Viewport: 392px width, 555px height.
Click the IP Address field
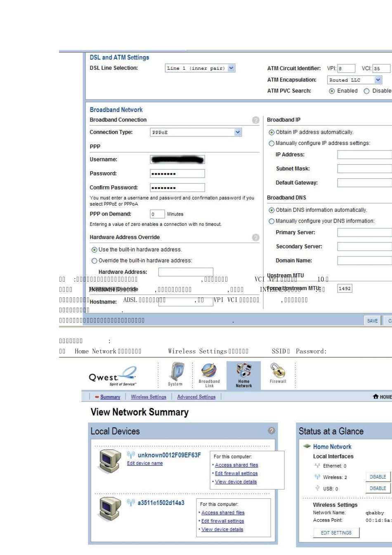[365, 155]
